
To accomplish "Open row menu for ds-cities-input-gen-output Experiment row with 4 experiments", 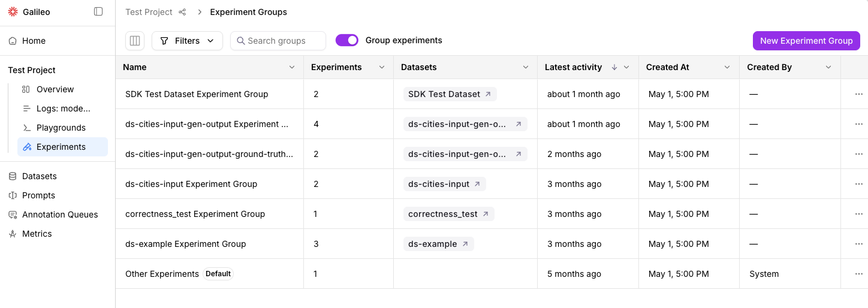I will 858,124.
